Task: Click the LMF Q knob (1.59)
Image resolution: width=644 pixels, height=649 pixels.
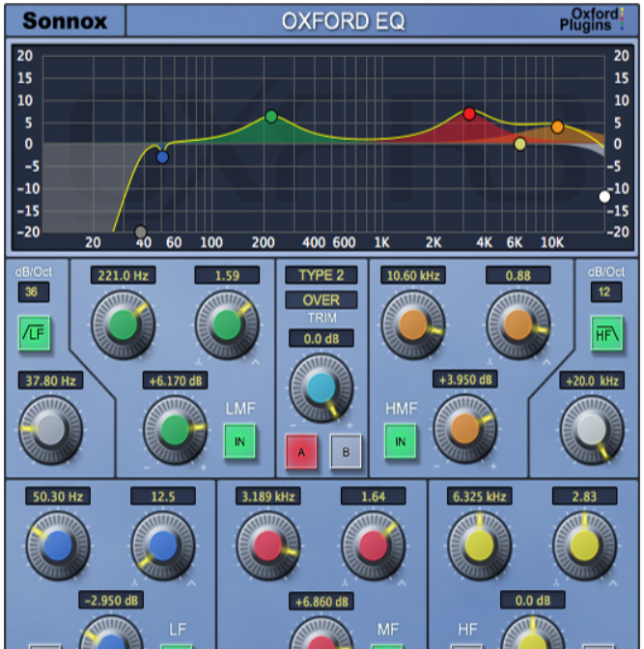Action: pyautogui.click(x=227, y=324)
